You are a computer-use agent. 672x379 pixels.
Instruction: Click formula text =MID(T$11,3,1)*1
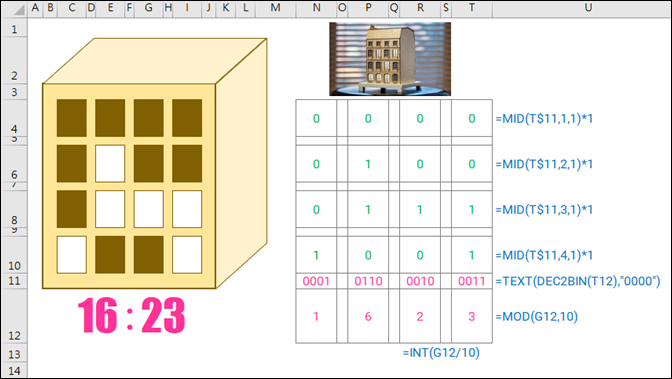[544, 209]
